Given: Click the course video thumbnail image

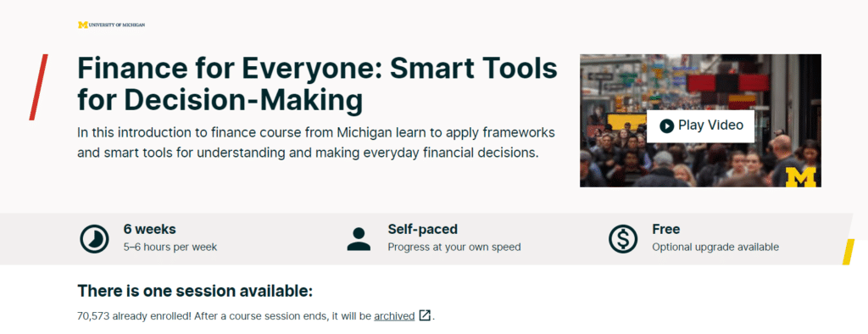Looking at the screenshot, I should [x=700, y=120].
